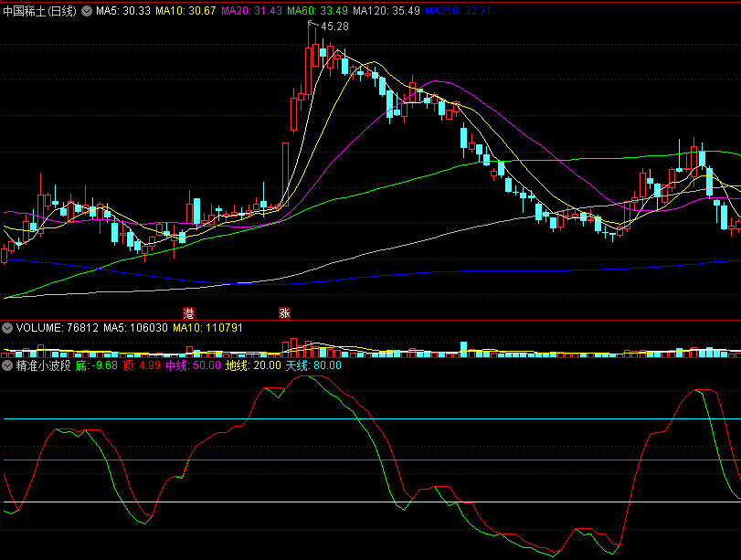
Task: Select the cyan 天线: 80.00 label
Action: 313,365
